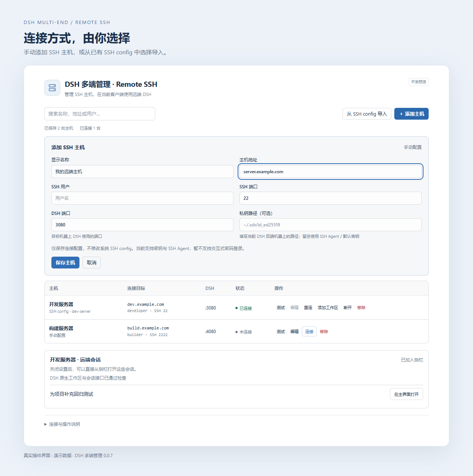Click the 在主界面打开 button

[x=406, y=394]
